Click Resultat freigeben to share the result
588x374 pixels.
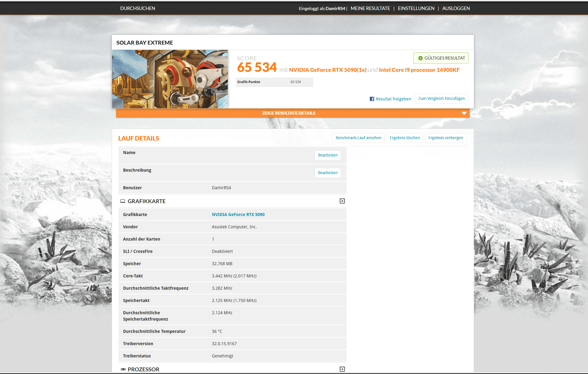(x=393, y=99)
